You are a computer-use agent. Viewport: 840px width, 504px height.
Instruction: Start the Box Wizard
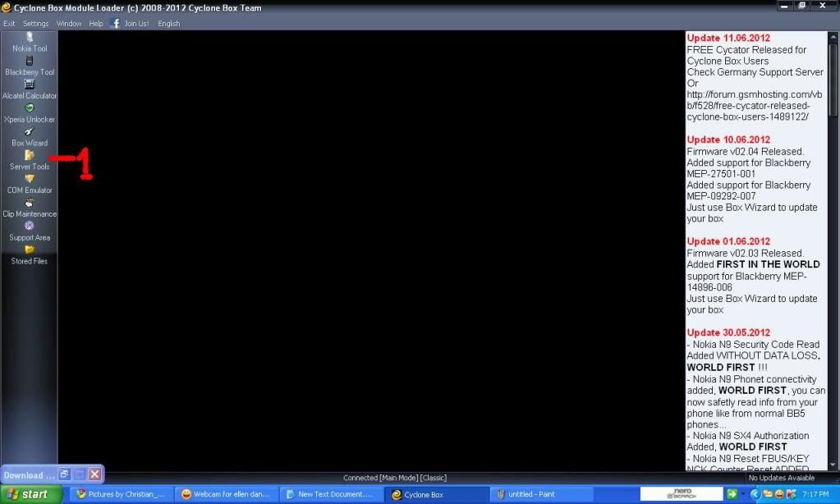tap(30, 137)
